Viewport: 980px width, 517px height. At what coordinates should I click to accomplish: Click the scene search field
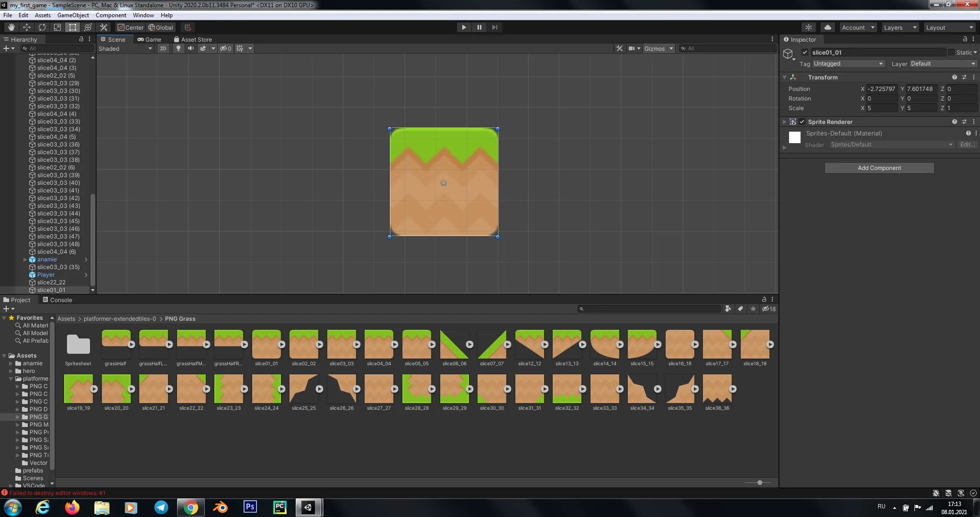tap(727, 48)
